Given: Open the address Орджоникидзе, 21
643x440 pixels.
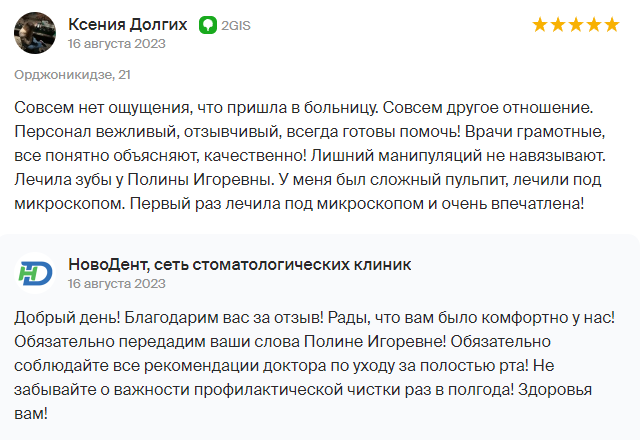Looking at the screenshot, I should 73,75.
